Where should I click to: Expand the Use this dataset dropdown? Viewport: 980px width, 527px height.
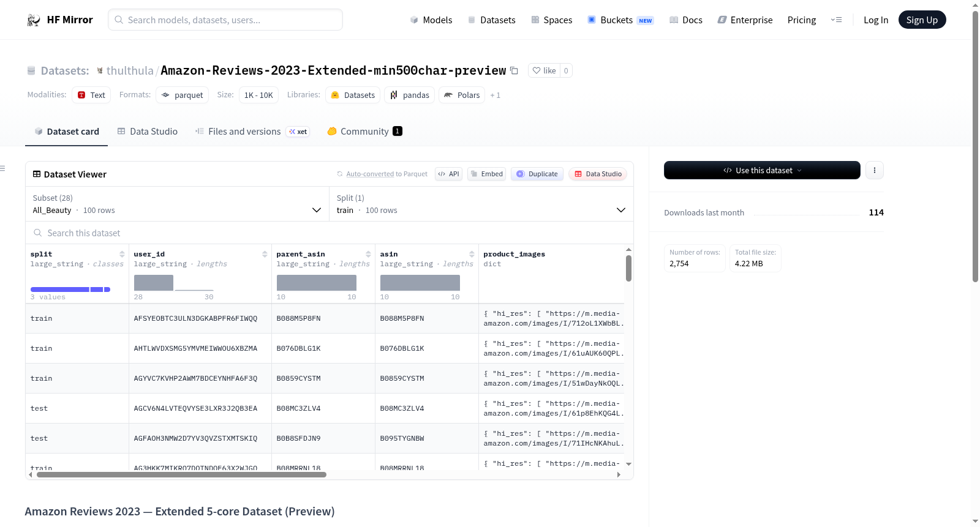pyautogui.click(x=762, y=170)
